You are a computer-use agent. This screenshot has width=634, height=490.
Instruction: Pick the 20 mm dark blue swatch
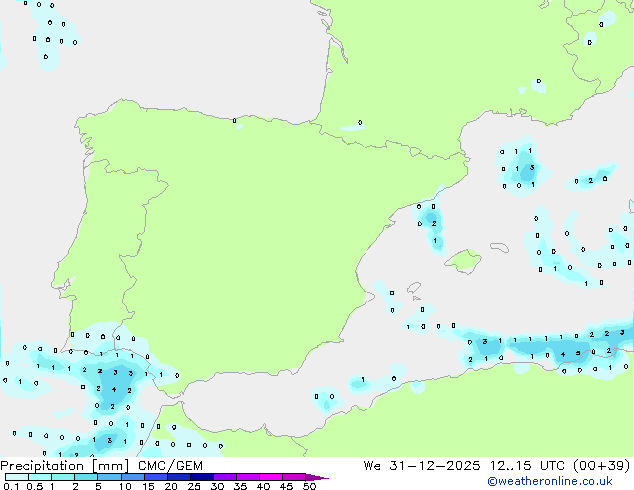(178, 477)
